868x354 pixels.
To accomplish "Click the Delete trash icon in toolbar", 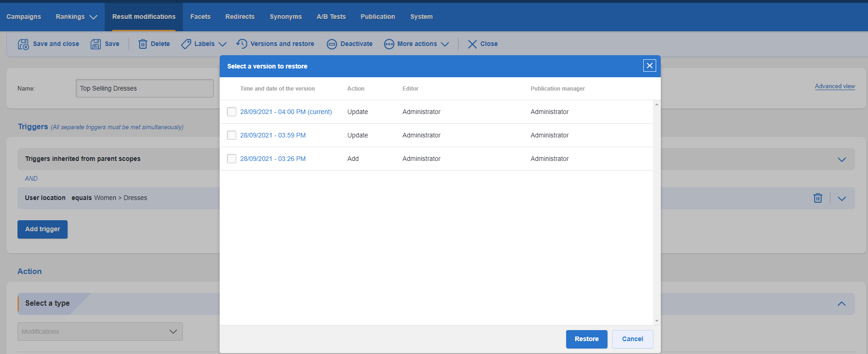I will pos(143,44).
